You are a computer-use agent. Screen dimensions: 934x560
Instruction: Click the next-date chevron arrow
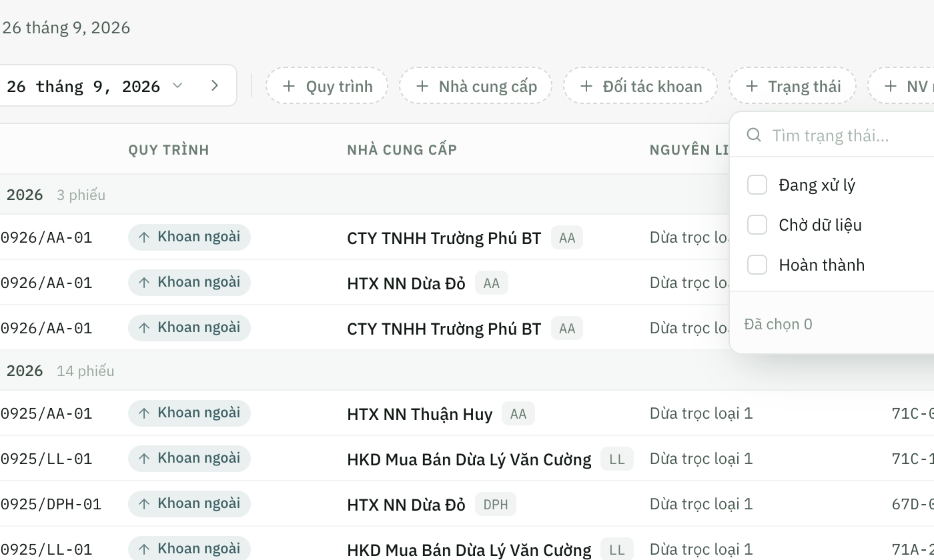tap(214, 85)
